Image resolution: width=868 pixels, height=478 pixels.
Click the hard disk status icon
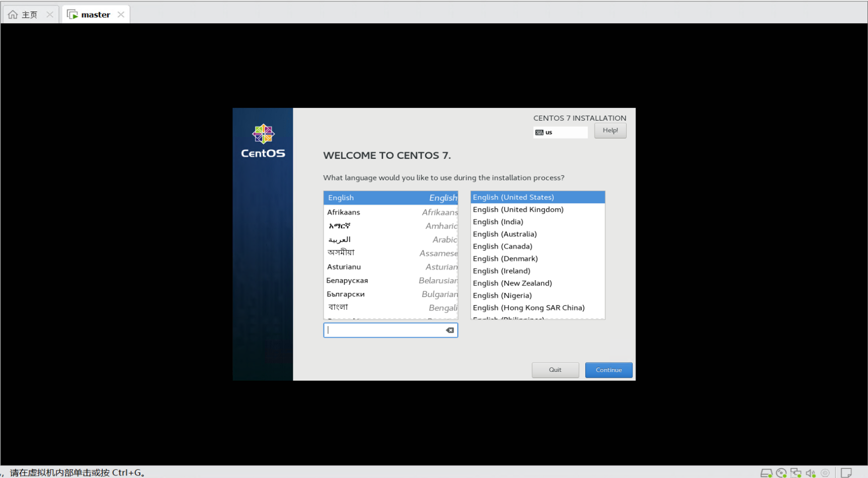pos(767,473)
